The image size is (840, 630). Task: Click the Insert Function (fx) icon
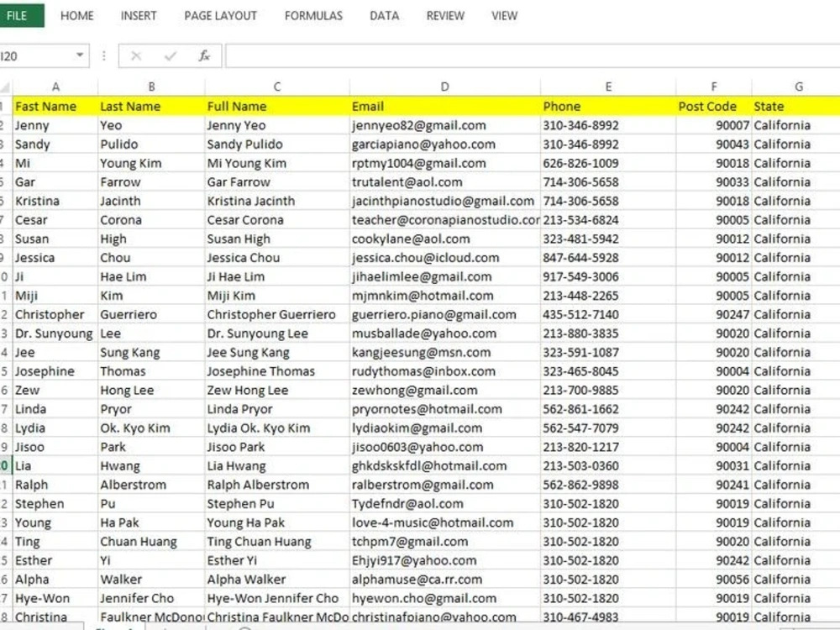pos(204,55)
